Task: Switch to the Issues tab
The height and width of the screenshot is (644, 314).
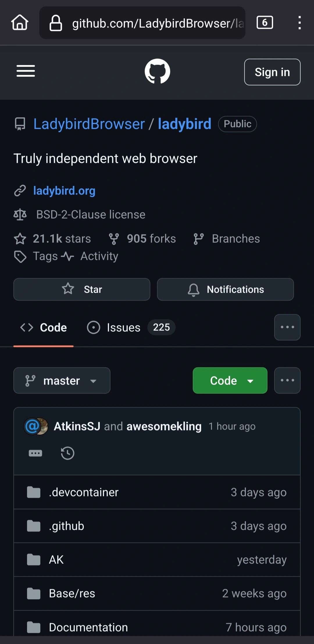Action: (x=131, y=328)
